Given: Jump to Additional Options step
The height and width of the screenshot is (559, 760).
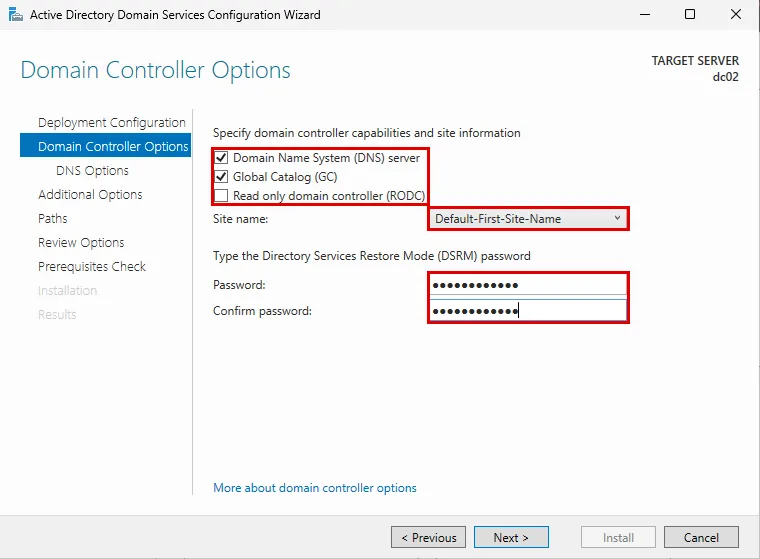Looking at the screenshot, I should coord(90,194).
